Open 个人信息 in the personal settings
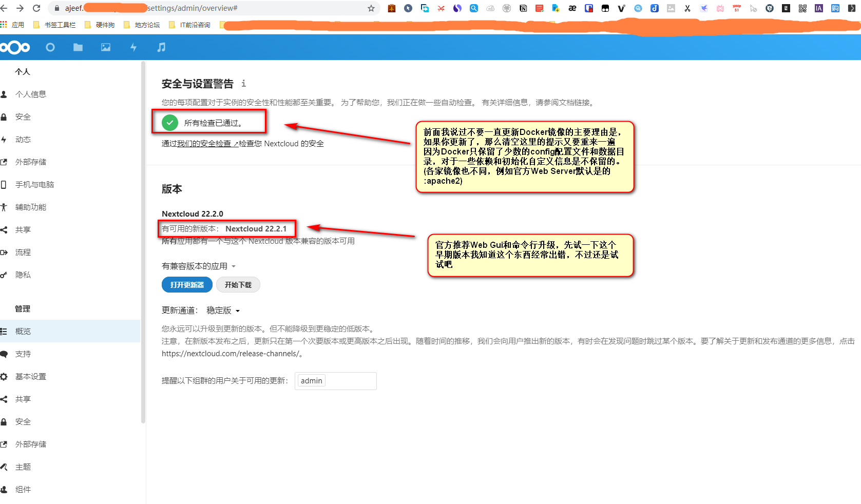861x504 pixels. pos(70,94)
